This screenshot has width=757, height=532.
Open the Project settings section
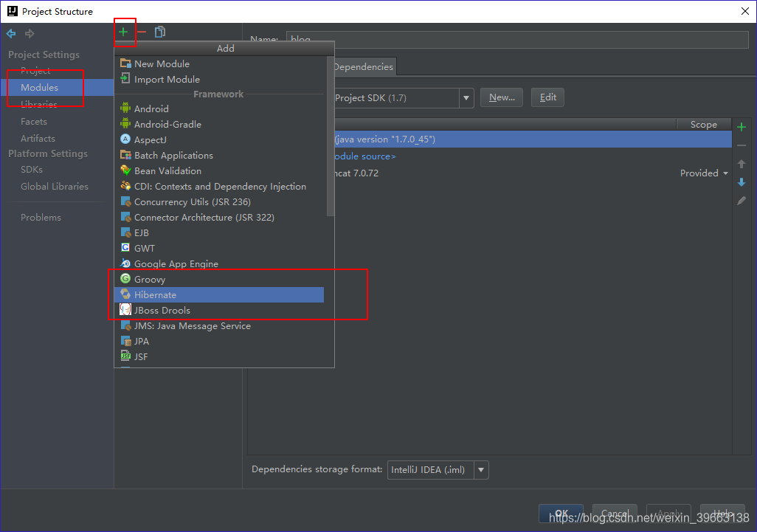(x=35, y=71)
